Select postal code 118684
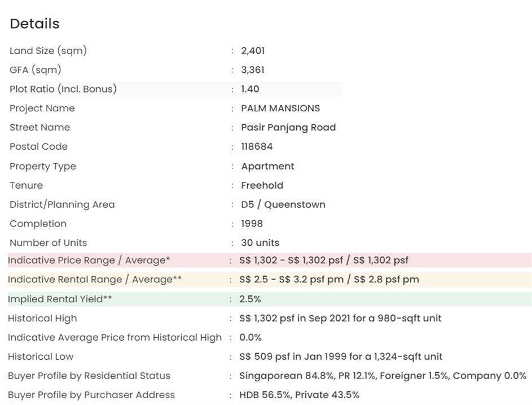532x405 pixels. 257,146
